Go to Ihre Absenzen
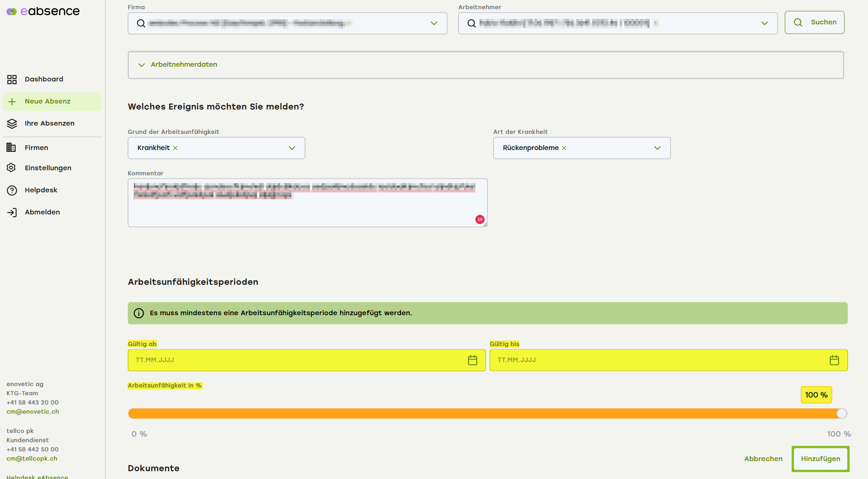Viewport: 868px width, 479px height. [x=49, y=123]
